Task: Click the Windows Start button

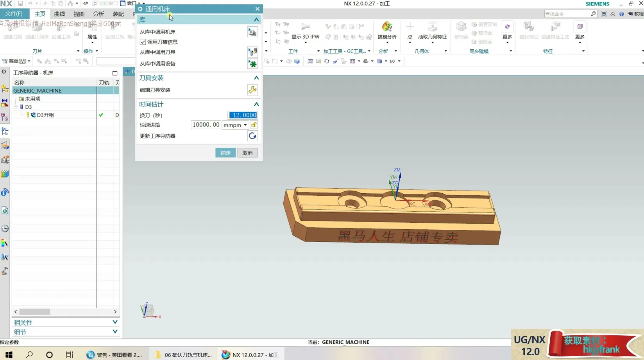Action: click(9, 355)
